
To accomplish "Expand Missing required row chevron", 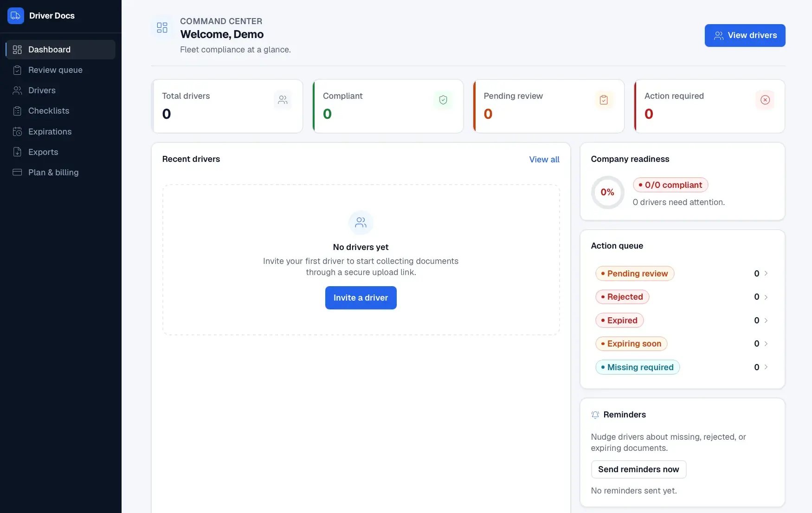I will click(x=766, y=367).
